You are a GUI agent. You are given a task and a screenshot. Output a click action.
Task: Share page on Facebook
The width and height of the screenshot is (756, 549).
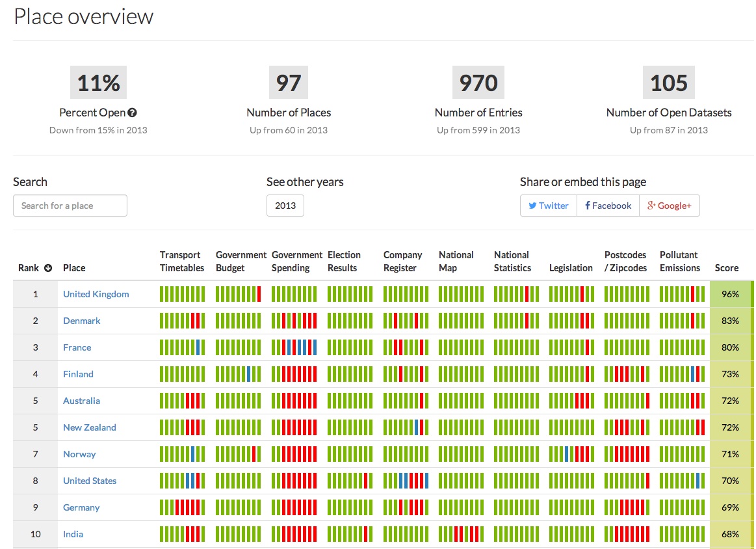pyautogui.click(x=608, y=206)
